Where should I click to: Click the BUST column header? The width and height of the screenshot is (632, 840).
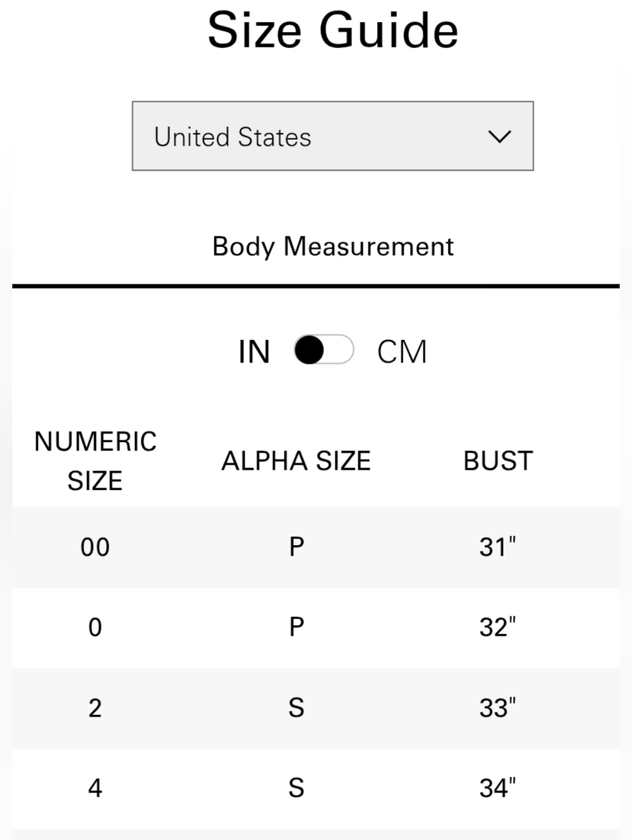(x=498, y=460)
